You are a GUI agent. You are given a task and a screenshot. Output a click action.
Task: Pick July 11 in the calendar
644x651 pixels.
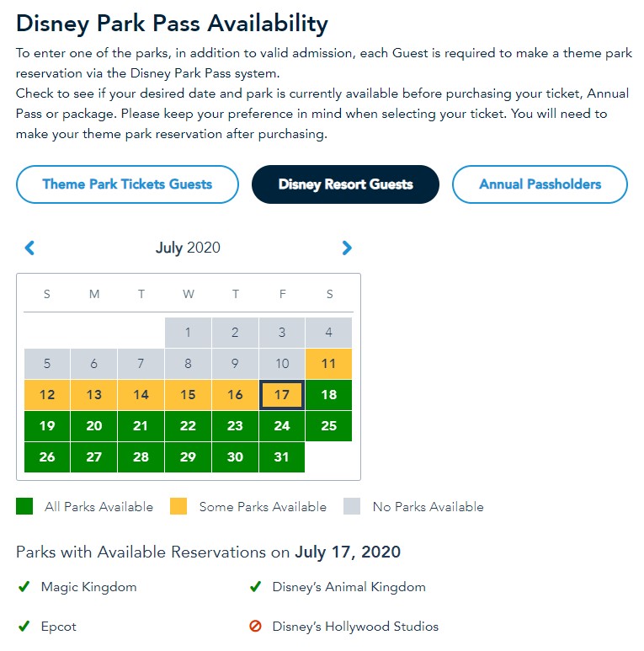328,364
